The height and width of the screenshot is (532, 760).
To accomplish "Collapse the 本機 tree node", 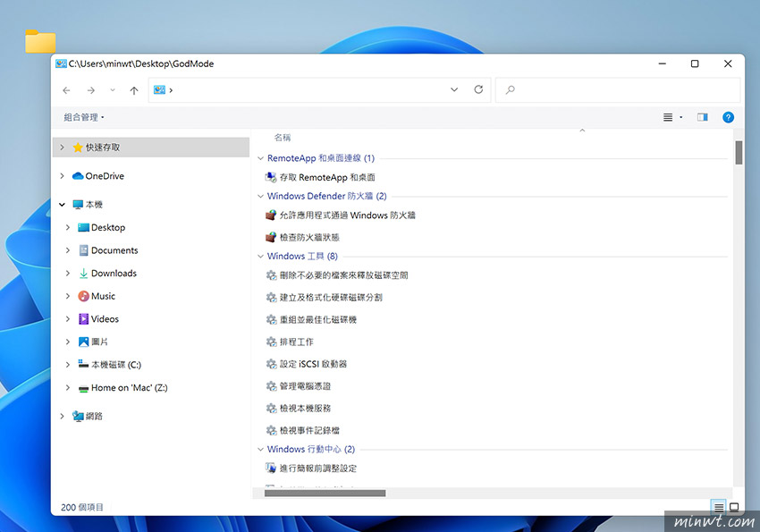I will tap(62, 205).
